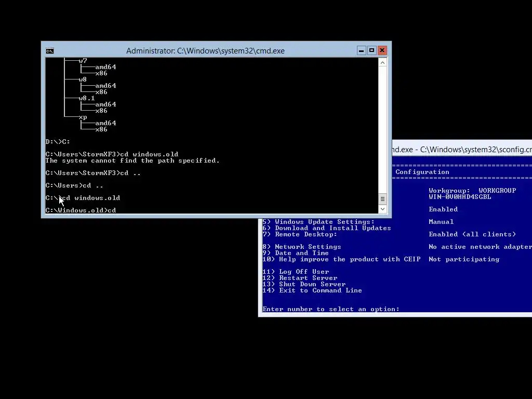Click 'Enabled (all clients)' Remote Desktop value
The width and height of the screenshot is (532, 399).
[x=472, y=234]
